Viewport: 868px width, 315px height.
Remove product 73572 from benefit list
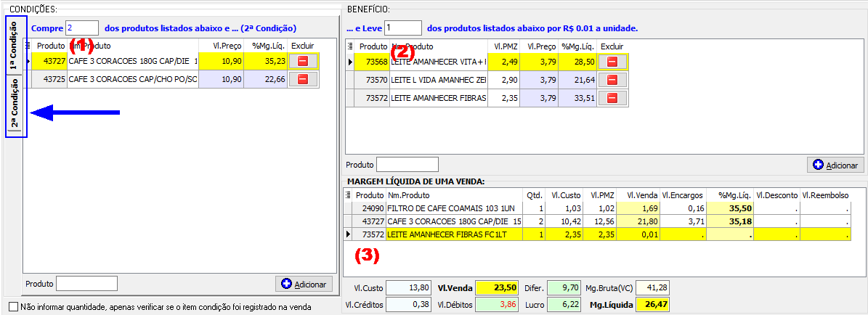click(612, 98)
